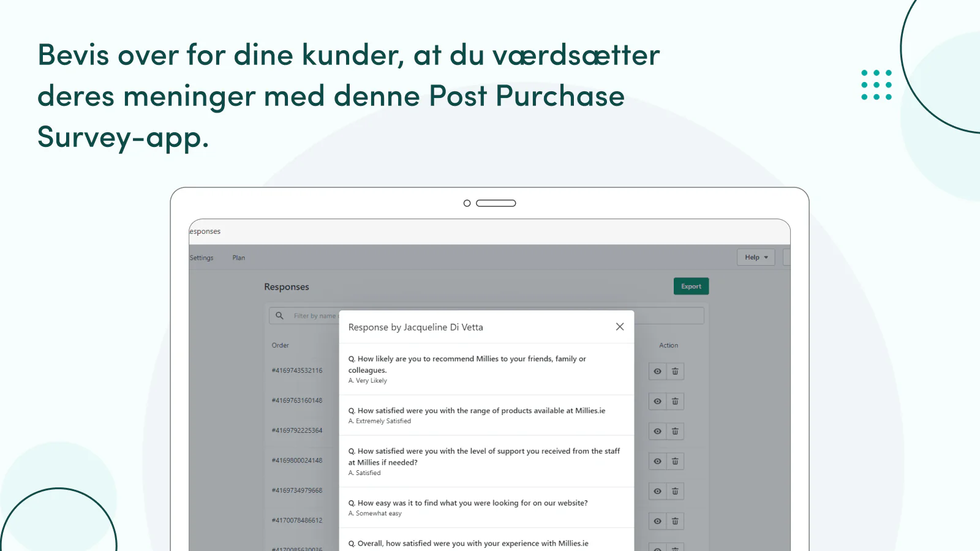The width and height of the screenshot is (980, 551).
Task: View response for order #4169792225364
Action: [x=657, y=432]
